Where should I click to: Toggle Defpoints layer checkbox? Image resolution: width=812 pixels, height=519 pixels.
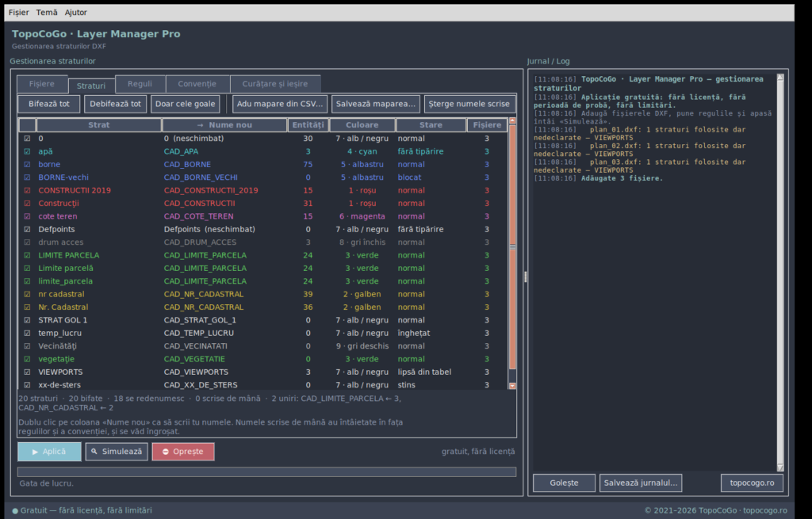click(x=27, y=229)
